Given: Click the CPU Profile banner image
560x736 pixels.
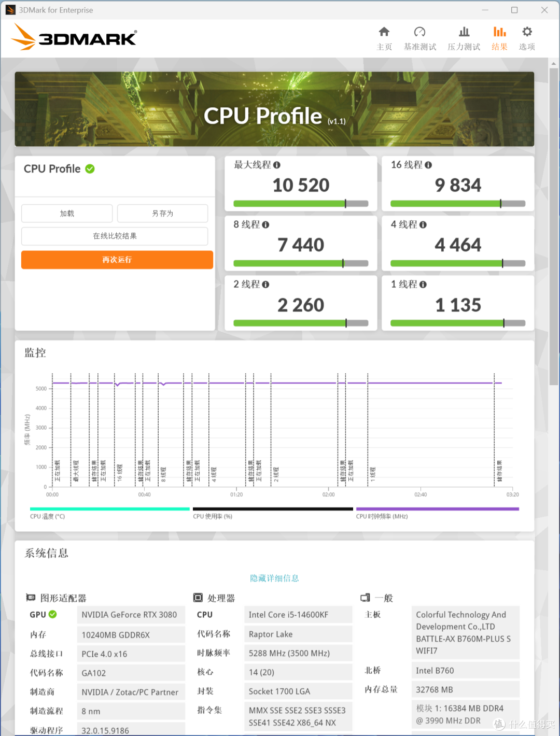Looking at the screenshot, I should pos(274,109).
